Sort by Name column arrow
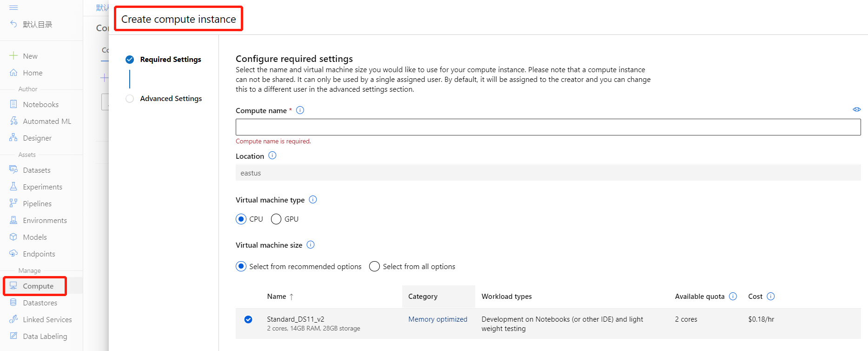Image resolution: width=868 pixels, height=351 pixels. click(x=292, y=297)
